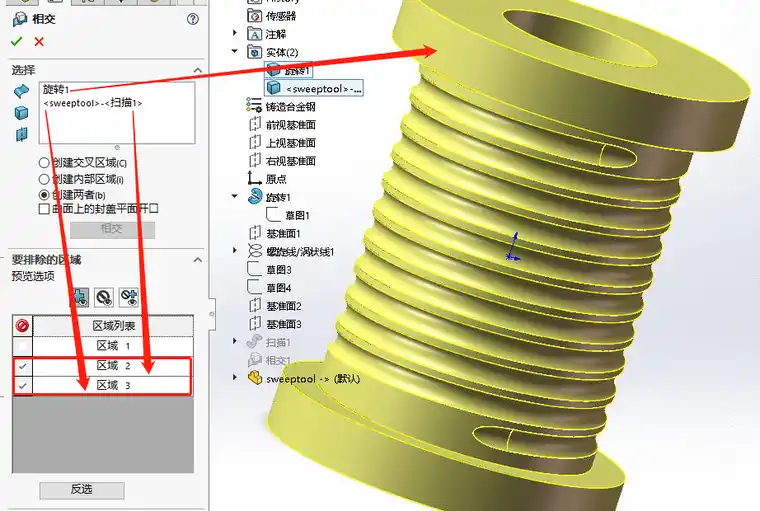Select the solid body filter icon
The width and height of the screenshot is (760, 511).
point(21,112)
